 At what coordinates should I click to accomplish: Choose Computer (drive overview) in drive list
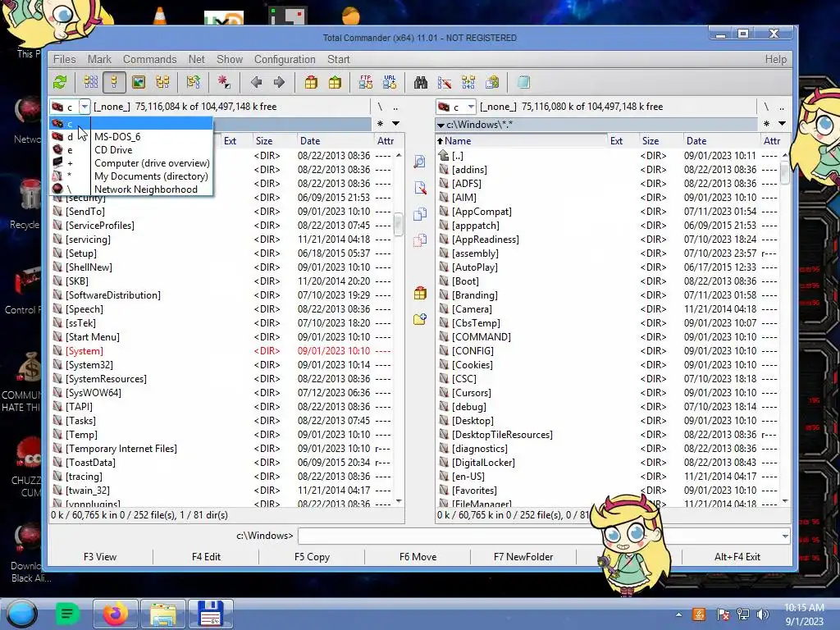click(131, 163)
